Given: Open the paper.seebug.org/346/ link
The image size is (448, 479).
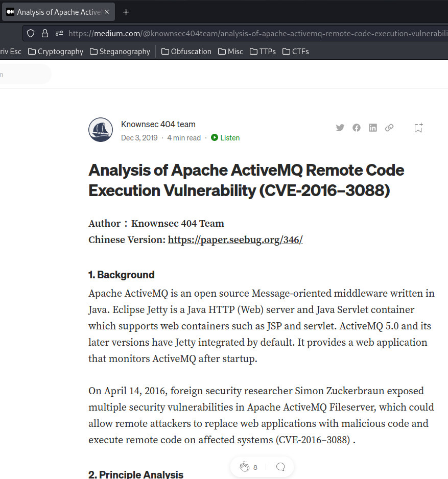Looking at the screenshot, I should pyautogui.click(x=235, y=240).
